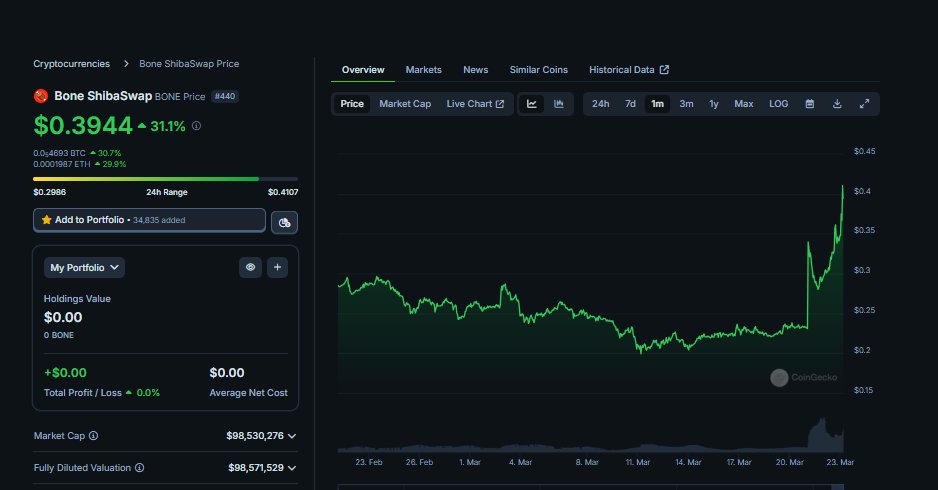Toggle portfolio holdings visibility eye

coord(250,267)
